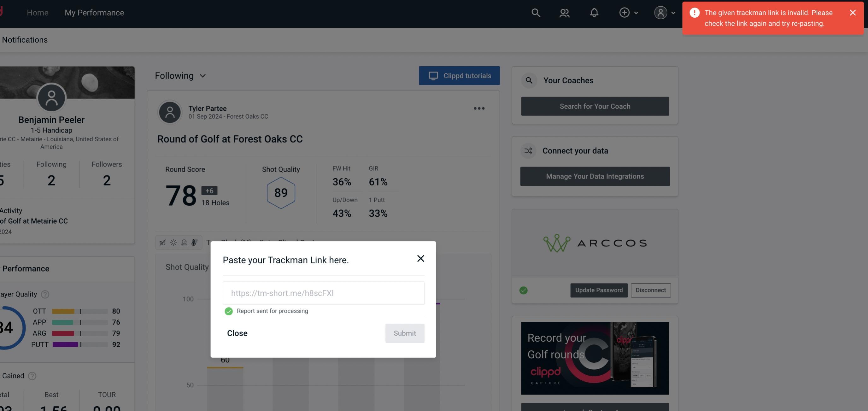This screenshot has width=868, height=411.
Task: Click the people/community icon in top nav
Action: [565, 12]
